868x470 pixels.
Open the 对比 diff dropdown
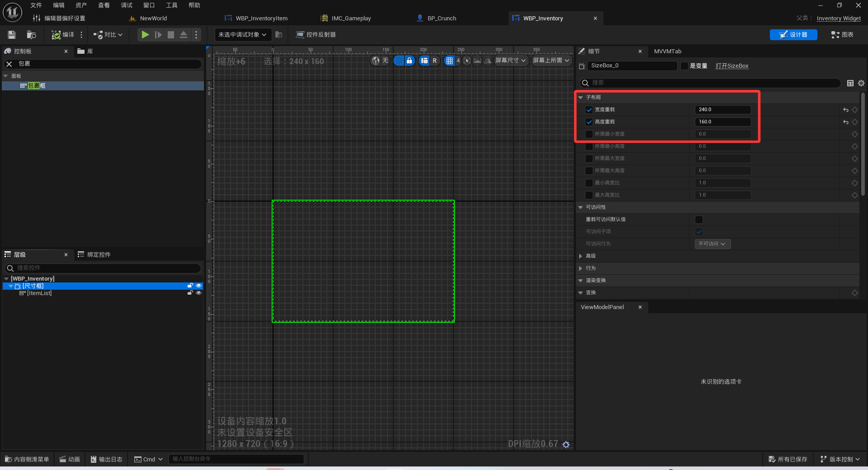click(108, 35)
